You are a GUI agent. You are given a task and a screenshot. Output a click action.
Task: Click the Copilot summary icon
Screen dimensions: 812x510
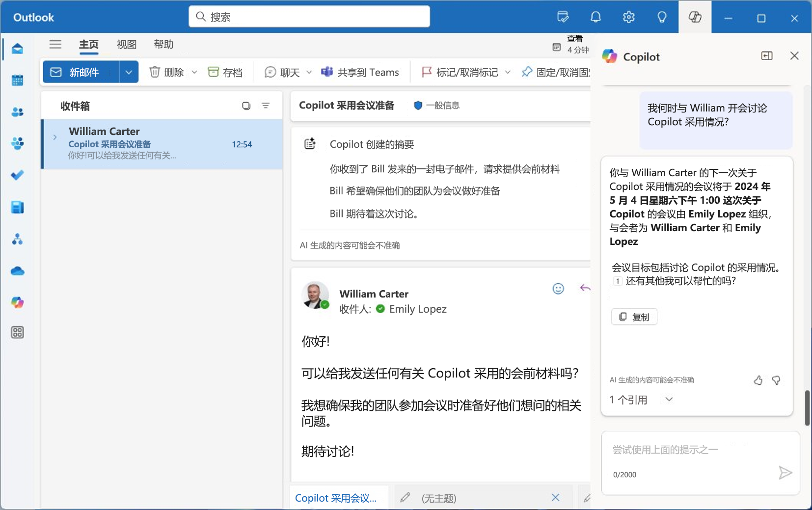pos(310,144)
